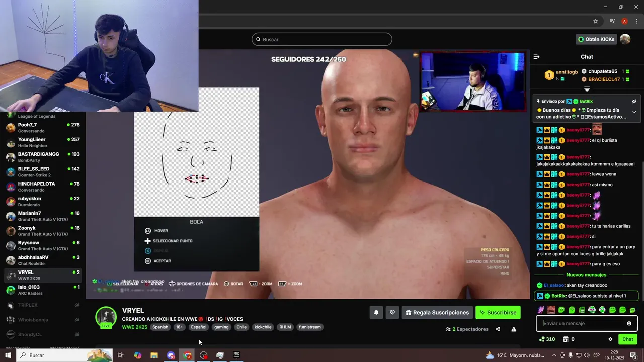Screen dimensions: 644x362
Task: Select the Spanish tag
Action: (x=160, y=327)
